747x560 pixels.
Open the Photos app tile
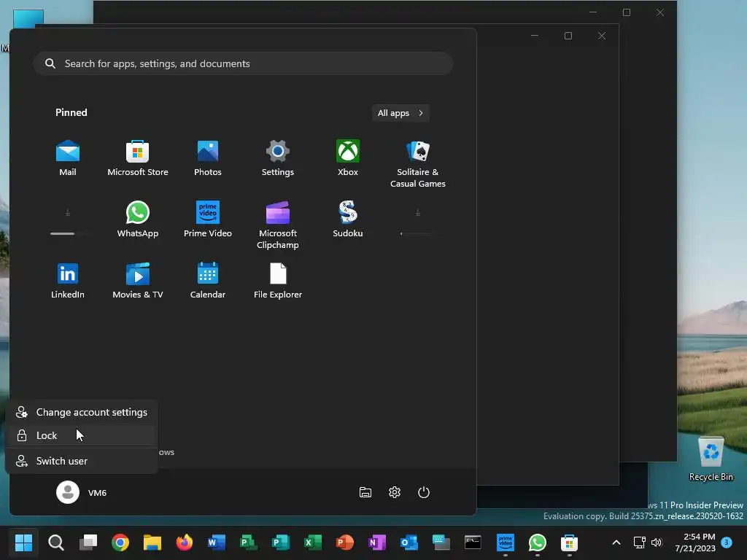pyautogui.click(x=208, y=158)
